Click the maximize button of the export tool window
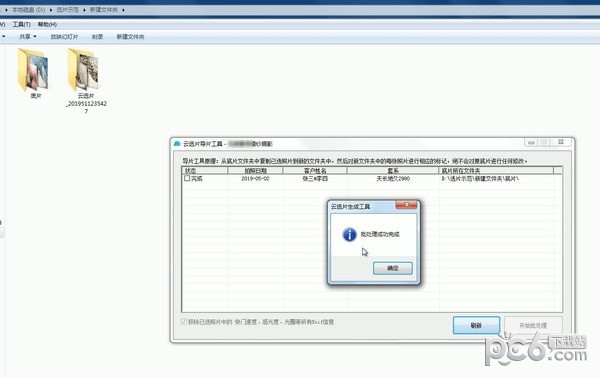Image resolution: width=600 pixels, height=378 pixels. (544, 142)
